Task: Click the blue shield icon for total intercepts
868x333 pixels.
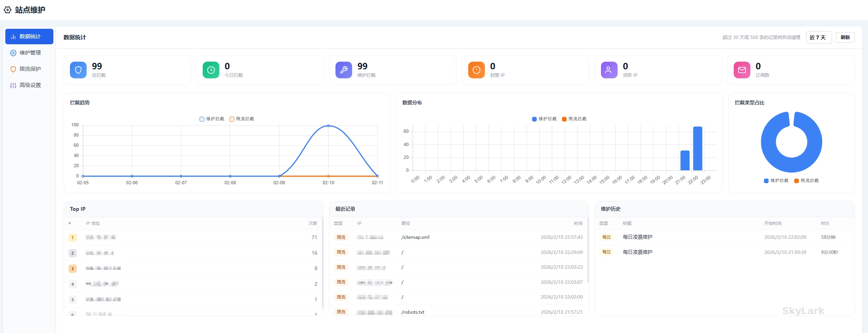Action: pos(78,70)
